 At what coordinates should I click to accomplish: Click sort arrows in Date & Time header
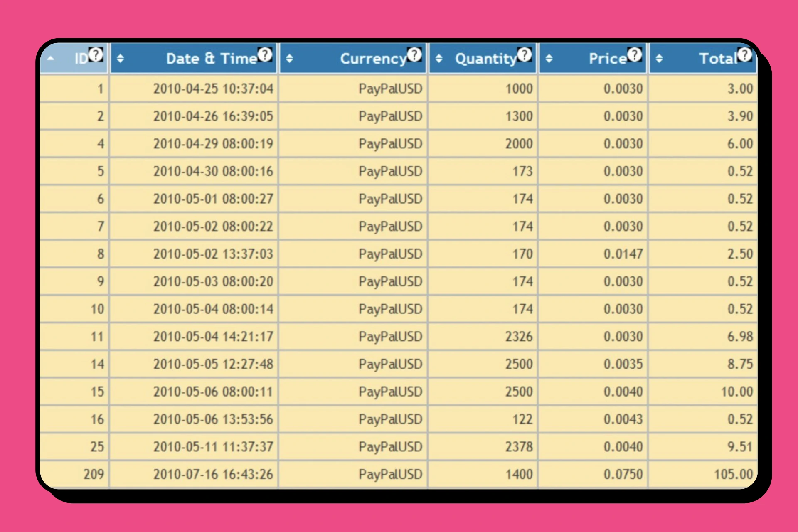click(121, 59)
